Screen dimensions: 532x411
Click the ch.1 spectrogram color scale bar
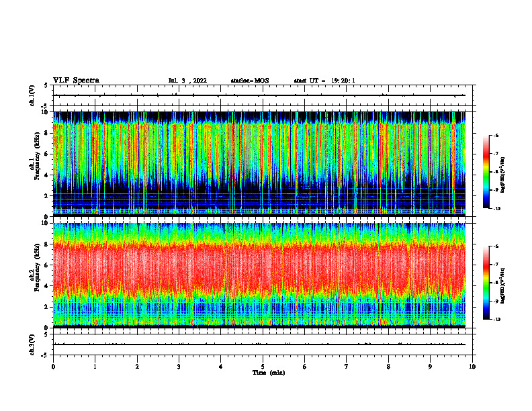486,172
